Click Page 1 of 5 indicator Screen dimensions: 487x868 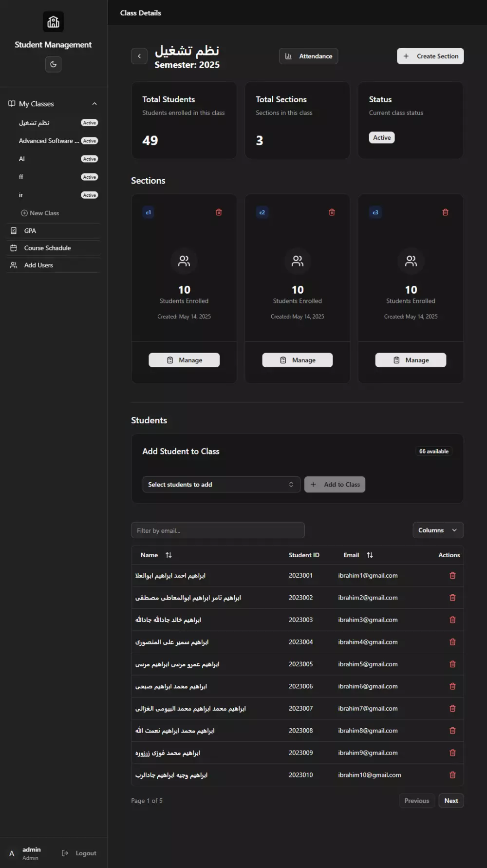pos(147,800)
